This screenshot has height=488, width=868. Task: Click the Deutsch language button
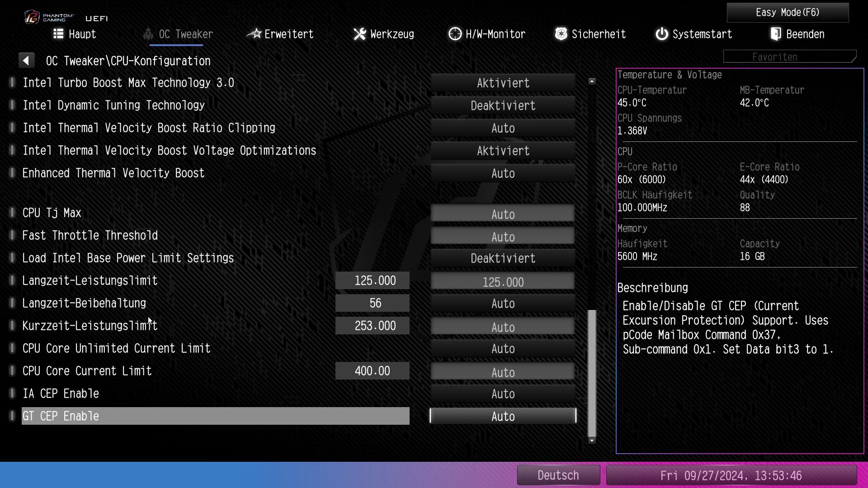(x=558, y=475)
